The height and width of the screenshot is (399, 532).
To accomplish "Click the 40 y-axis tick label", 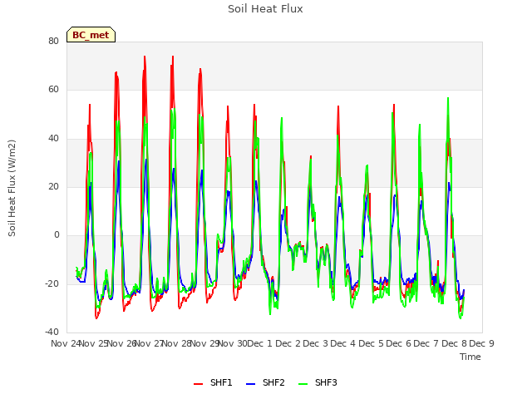I will point(53,139).
